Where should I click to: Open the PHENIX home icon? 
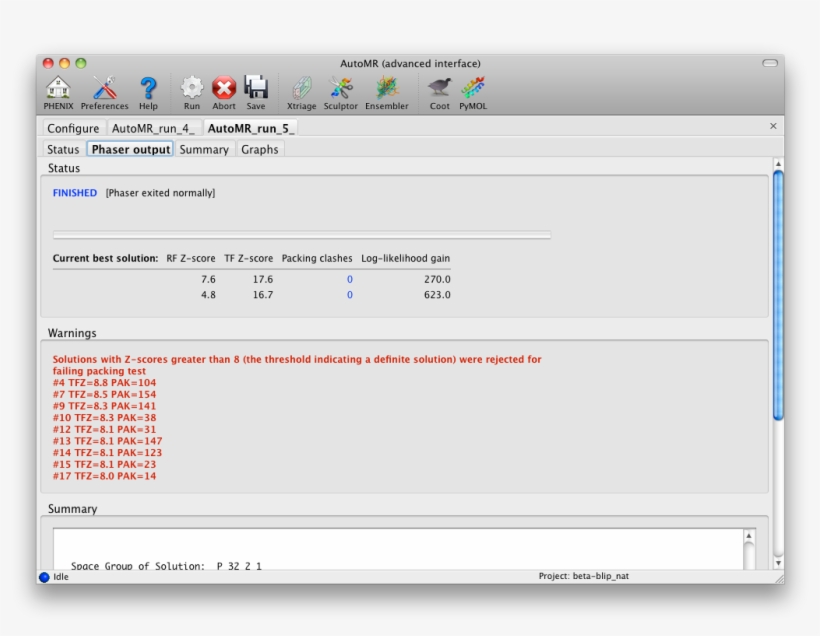coord(58,87)
